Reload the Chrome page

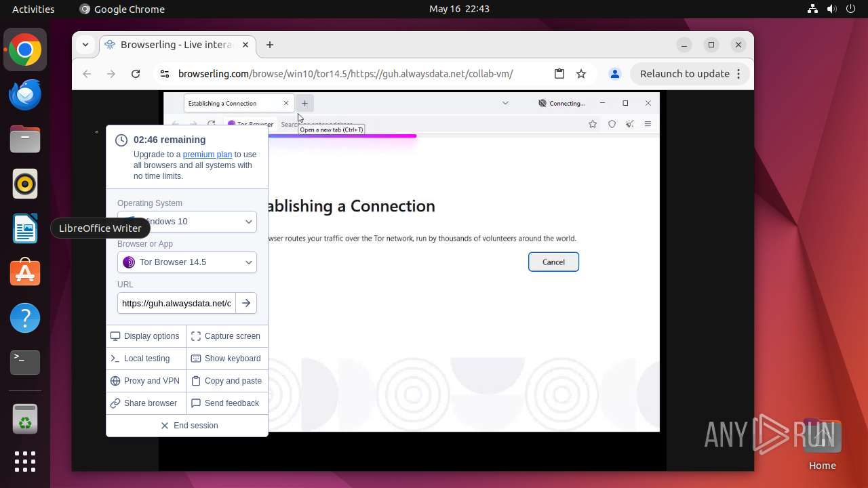[136, 74]
